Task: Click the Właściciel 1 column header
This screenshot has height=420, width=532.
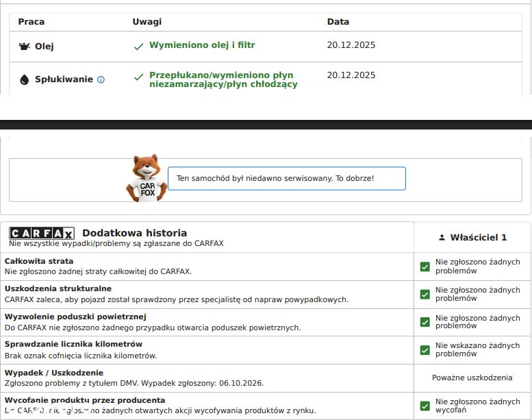Action: 472,237
